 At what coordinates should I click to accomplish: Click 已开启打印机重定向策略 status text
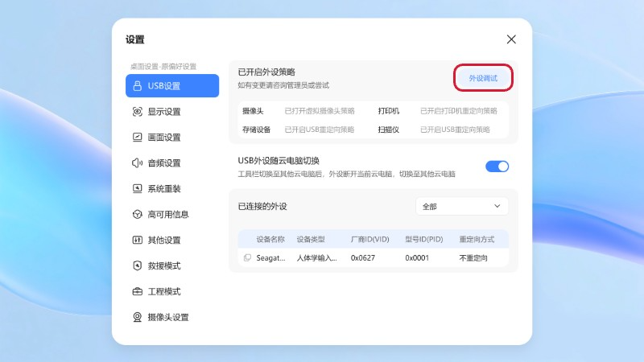coord(458,111)
